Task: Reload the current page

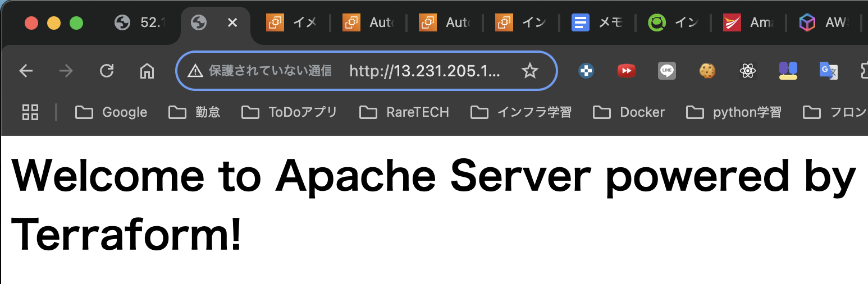Action: [x=107, y=71]
